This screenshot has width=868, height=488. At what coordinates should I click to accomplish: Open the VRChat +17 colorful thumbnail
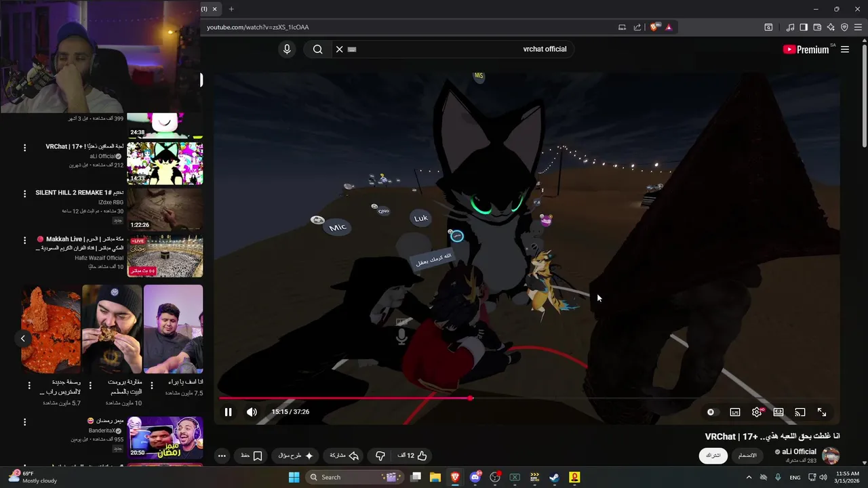165,163
